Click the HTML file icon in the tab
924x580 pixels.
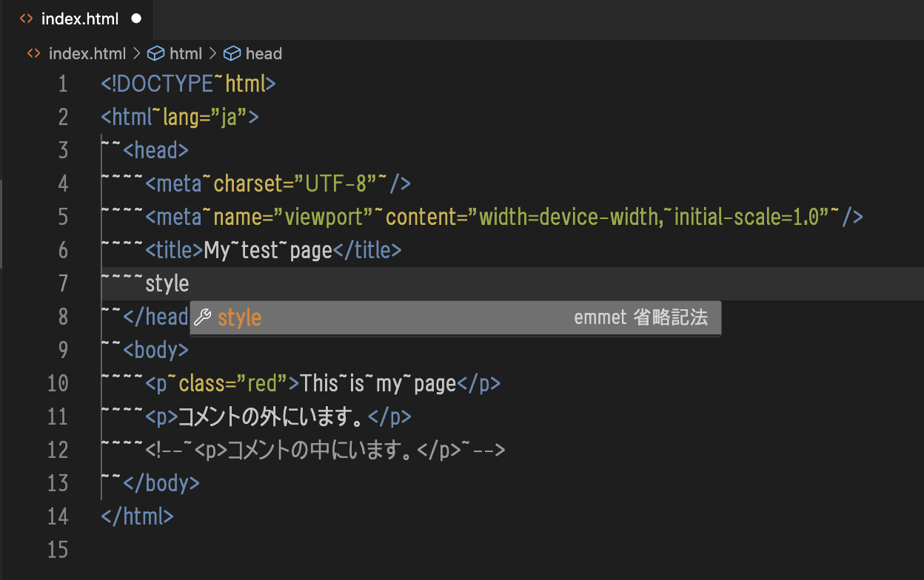pos(27,19)
